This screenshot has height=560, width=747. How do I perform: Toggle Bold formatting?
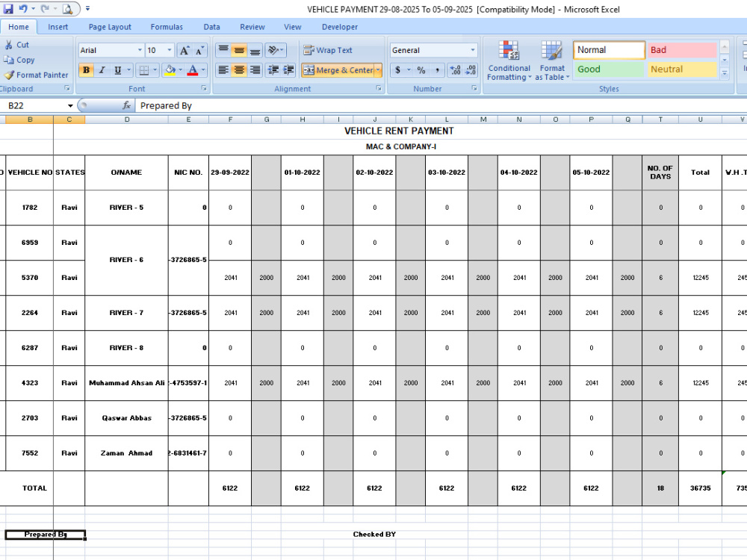pyautogui.click(x=86, y=70)
